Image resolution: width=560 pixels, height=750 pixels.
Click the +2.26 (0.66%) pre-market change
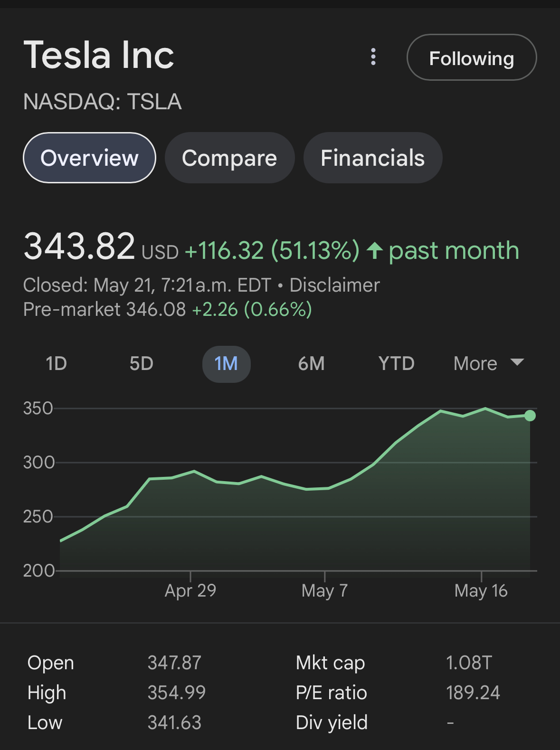point(252,310)
